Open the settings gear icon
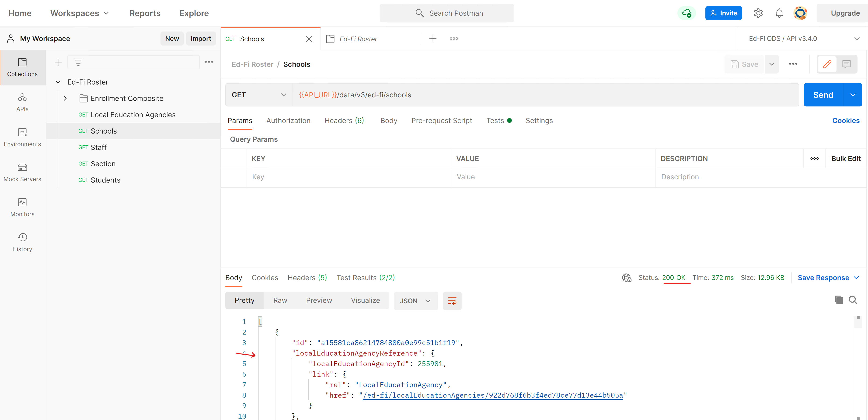Viewport: 868px width, 420px height. pos(758,13)
